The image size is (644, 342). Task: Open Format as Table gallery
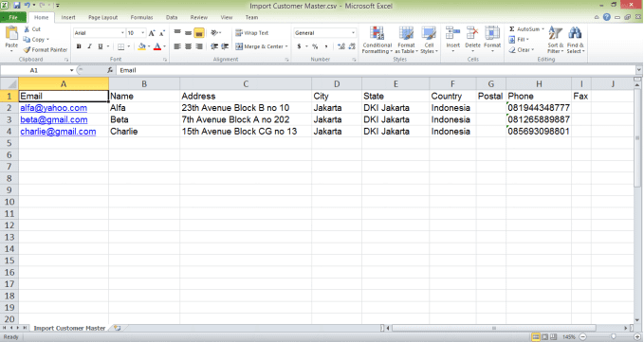click(x=406, y=40)
